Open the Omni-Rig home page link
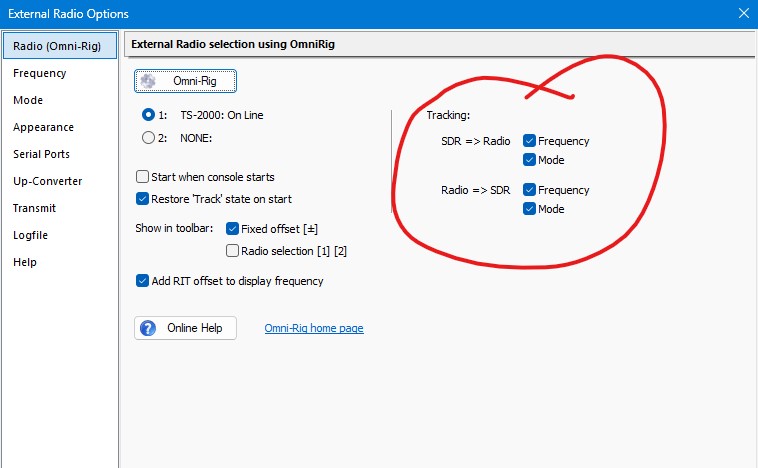The height and width of the screenshot is (468, 758). click(314, 328)
